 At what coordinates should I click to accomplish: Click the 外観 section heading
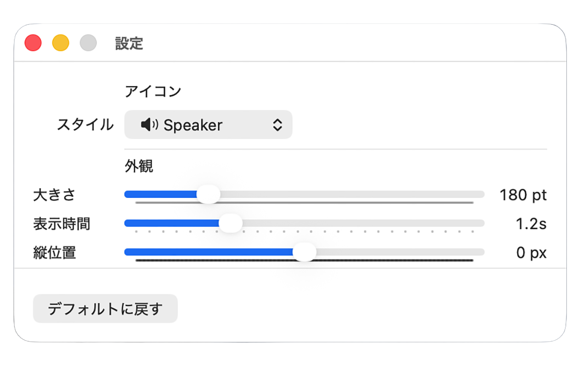click(139, 167)
